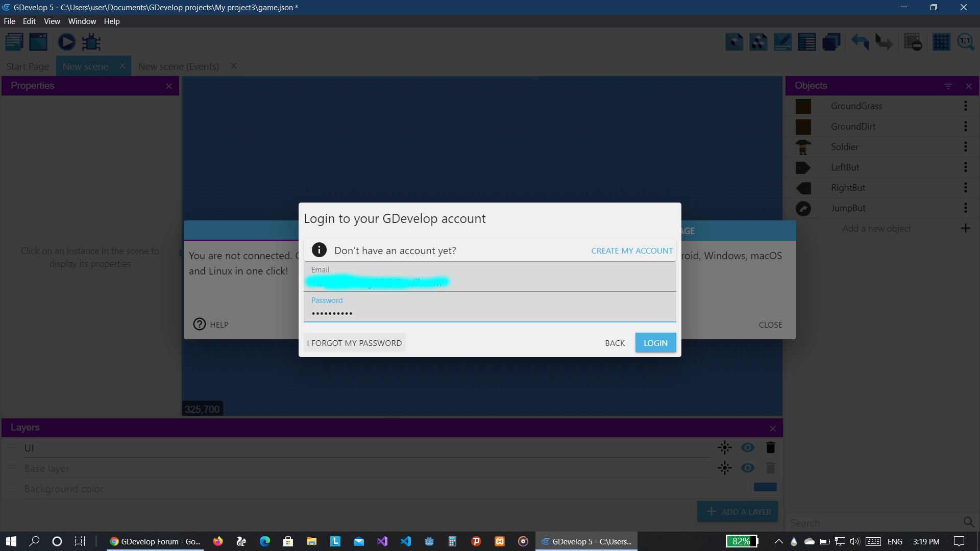
Task: Toggle visibility eye of UI layer
Action: [748, 447]
